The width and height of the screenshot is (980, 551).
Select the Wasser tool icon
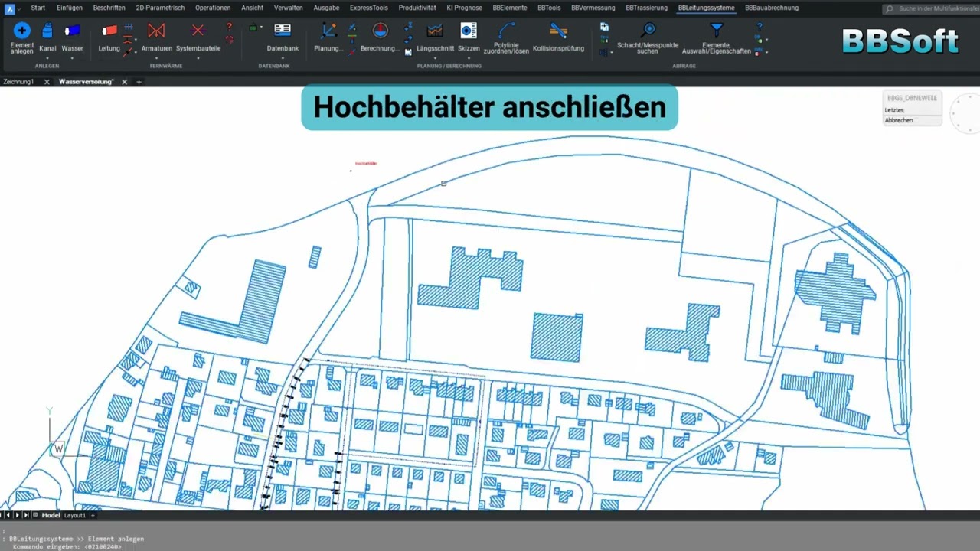click(x=72, y=31)
